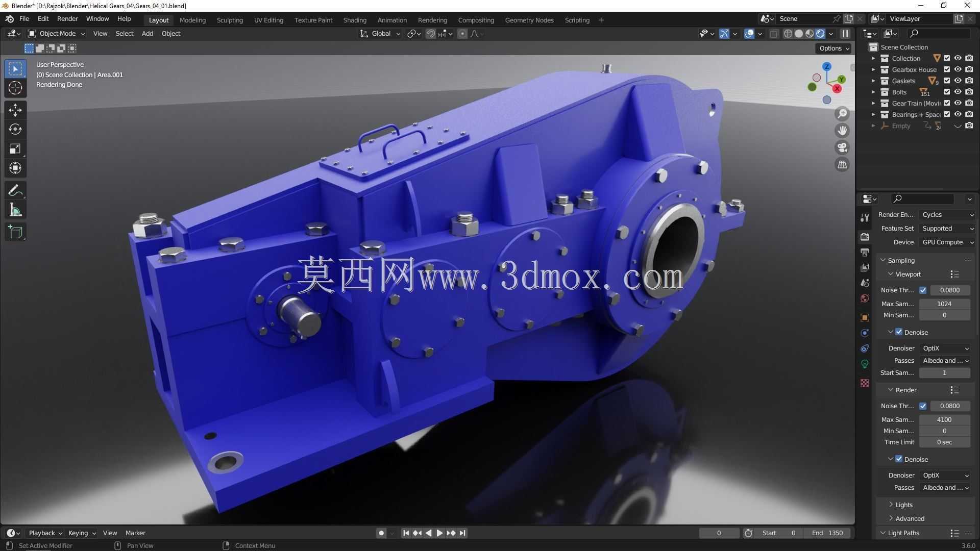
Task: Open Render Engine Cycles dropdown
Action: (947, 215)
